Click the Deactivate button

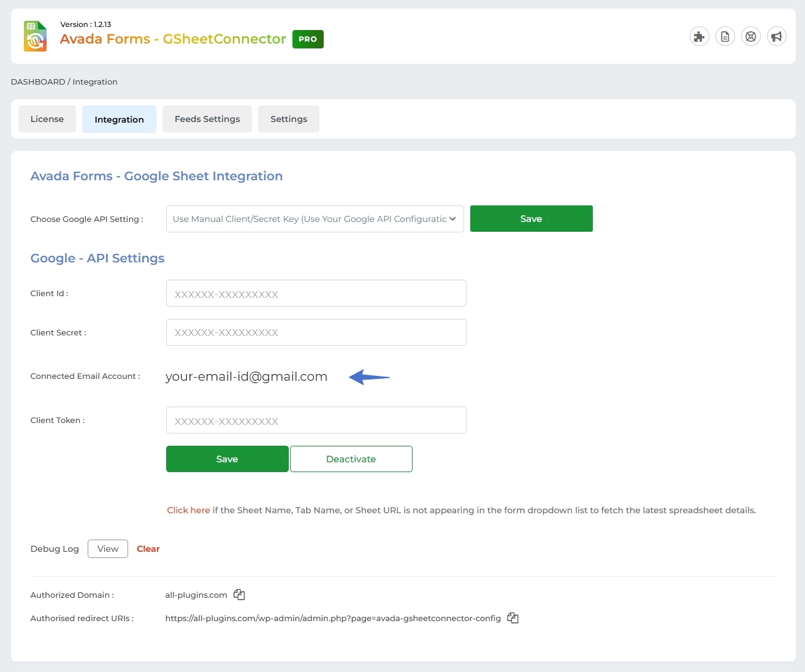(x=351, y=459)
